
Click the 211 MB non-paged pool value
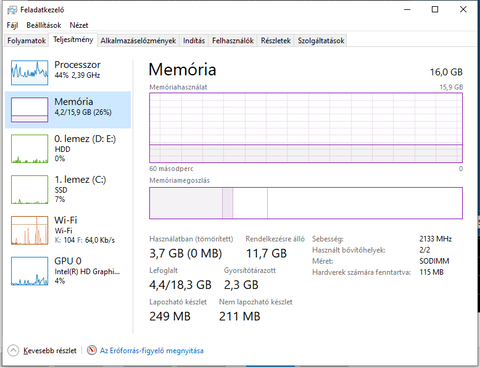coord(239,316)
